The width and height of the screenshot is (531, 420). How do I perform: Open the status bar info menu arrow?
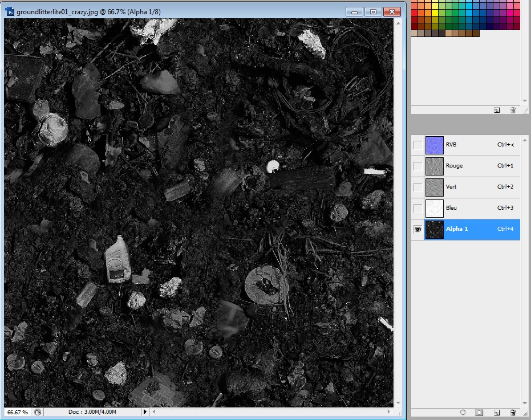coord(145,412)
